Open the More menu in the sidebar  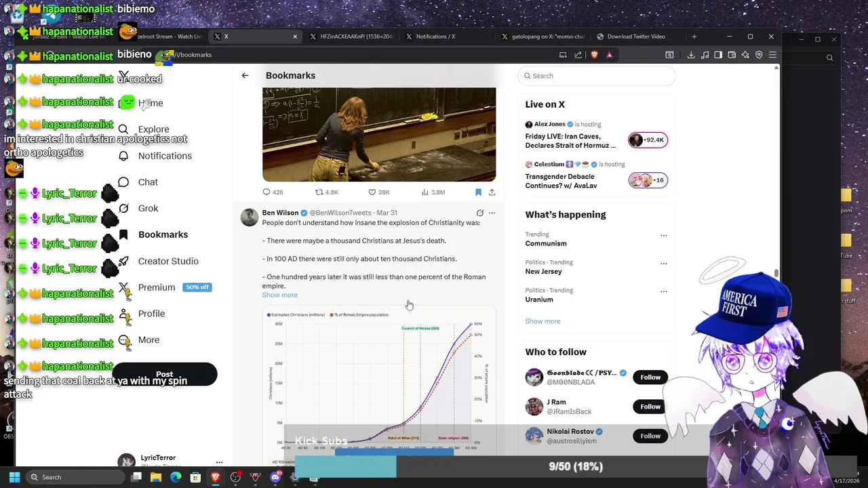coord(139,340)
